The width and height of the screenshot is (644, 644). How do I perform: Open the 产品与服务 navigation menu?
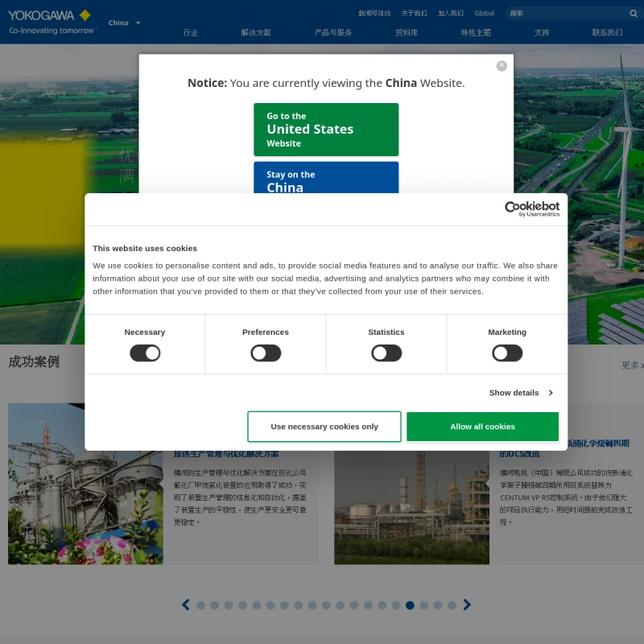pyautogui.click(x=332, y=33)
